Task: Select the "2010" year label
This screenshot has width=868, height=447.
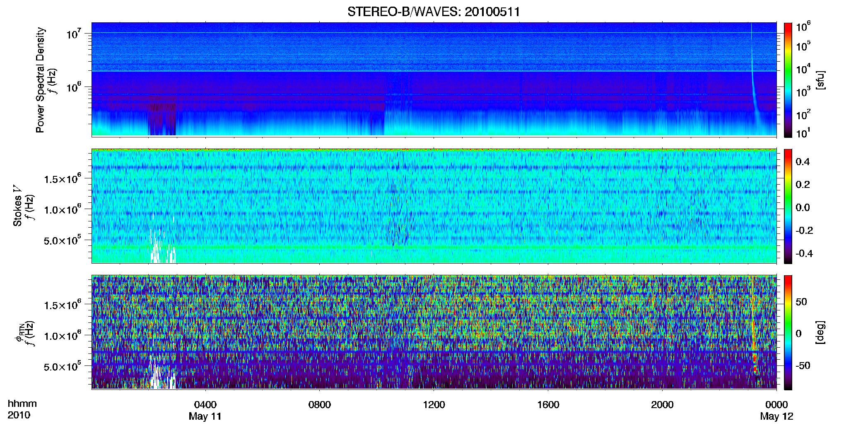Action: pyautogui.click(x=19, y=415)
